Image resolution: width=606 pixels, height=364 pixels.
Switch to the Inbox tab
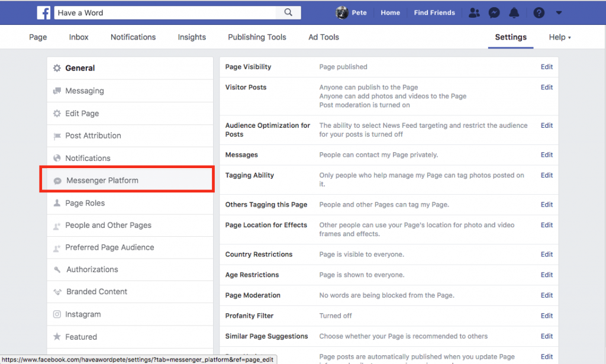(79, 37)
